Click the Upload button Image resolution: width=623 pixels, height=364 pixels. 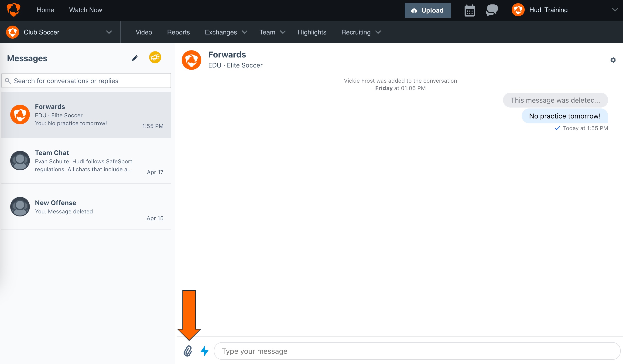point(428,10)
